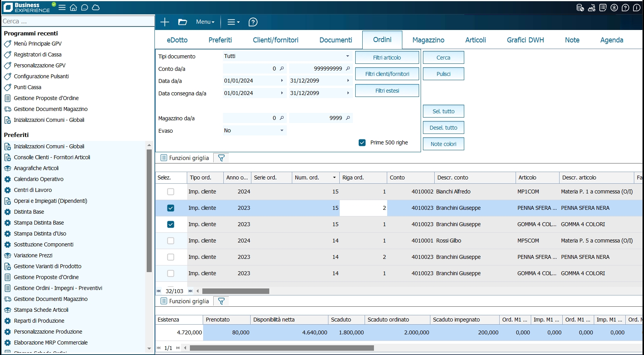The height and width of the screenshot is (355, 644).
Task: Click the home icon in the title bar
Action: click(73, 7)
